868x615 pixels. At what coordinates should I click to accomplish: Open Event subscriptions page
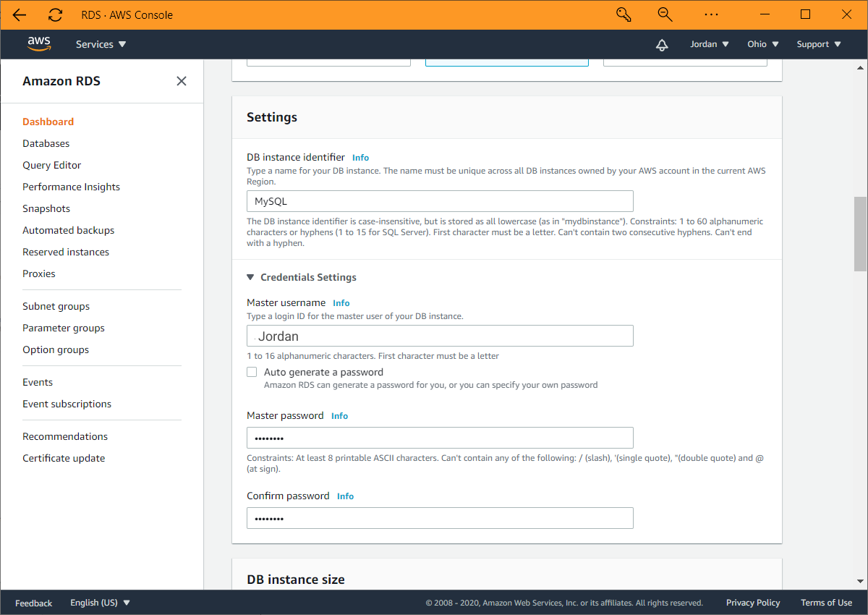point(67,404)
